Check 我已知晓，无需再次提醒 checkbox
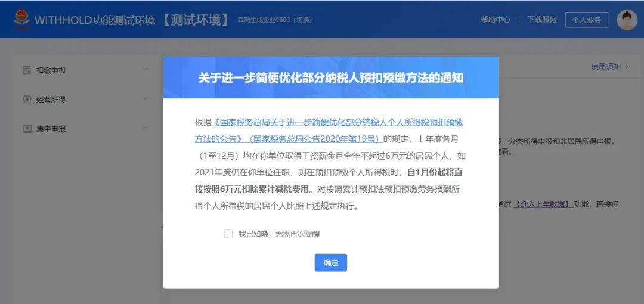 (x=228, y=234)
